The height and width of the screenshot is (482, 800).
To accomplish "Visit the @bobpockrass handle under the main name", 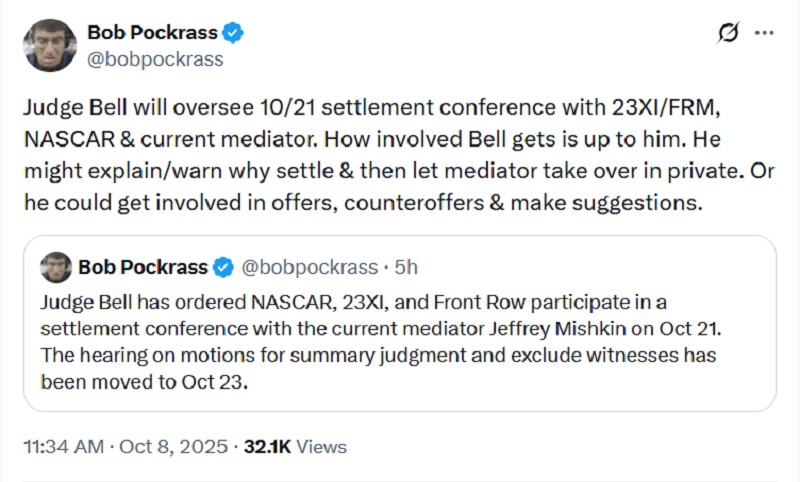I will (155, 59).
